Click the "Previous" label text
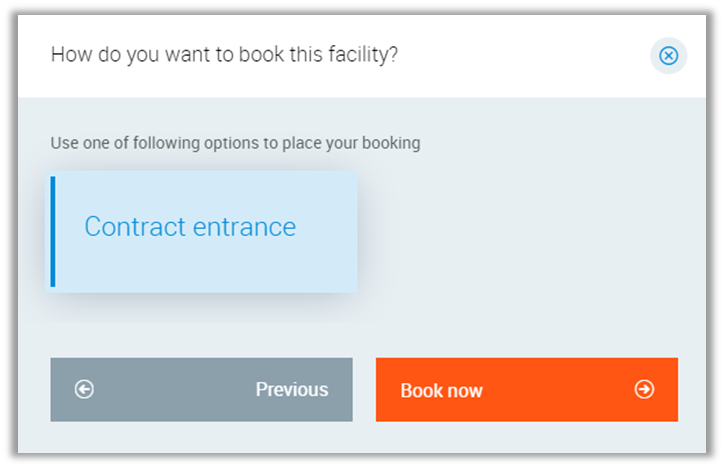Screen dimensions: 724x468 (x=291, y=389)
